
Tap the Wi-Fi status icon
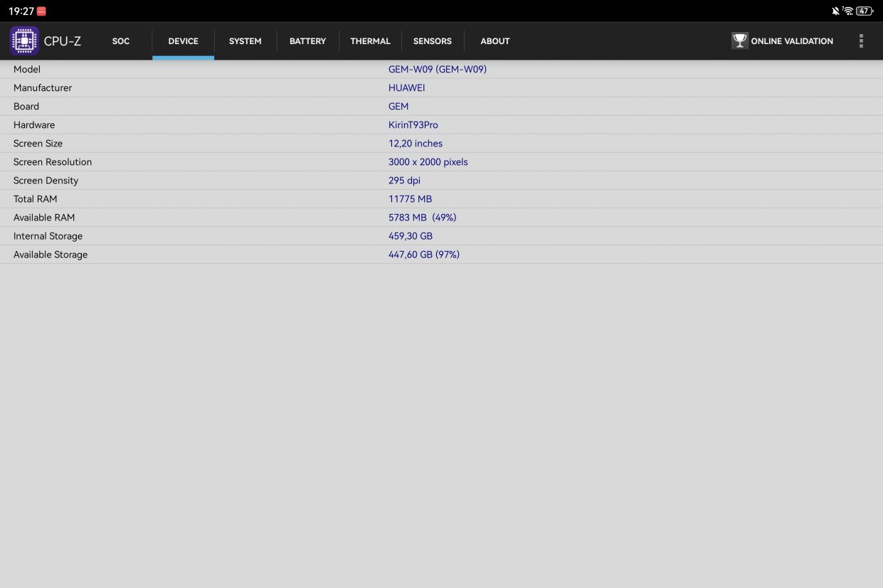click(848, 11)
